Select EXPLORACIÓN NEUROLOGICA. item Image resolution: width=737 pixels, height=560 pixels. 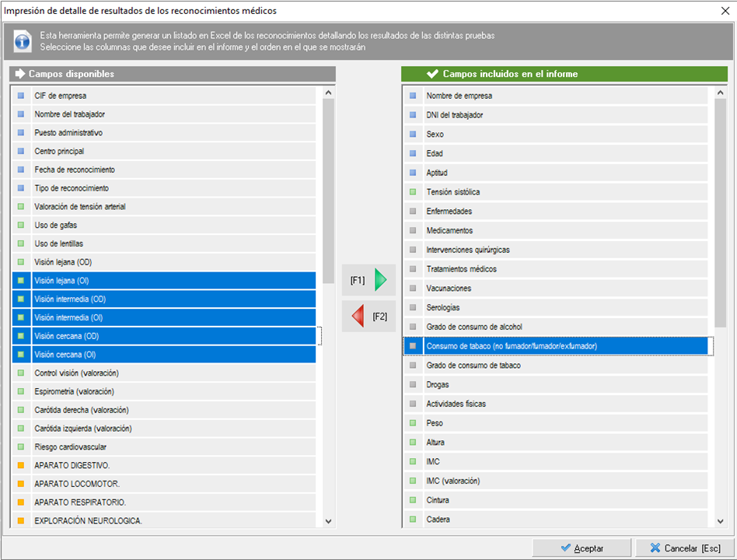pyautogui.click(x=88, y=521)
